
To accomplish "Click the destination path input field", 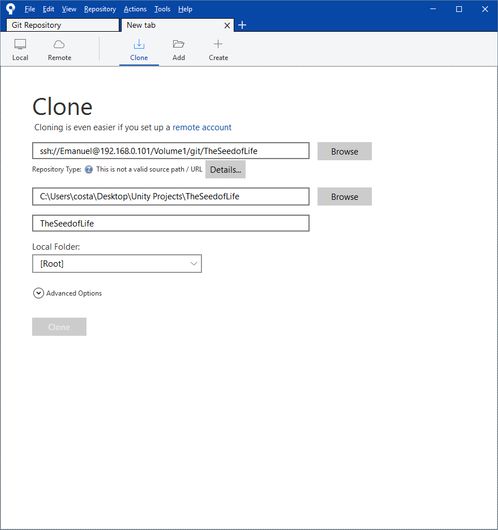I will (171, 196).
